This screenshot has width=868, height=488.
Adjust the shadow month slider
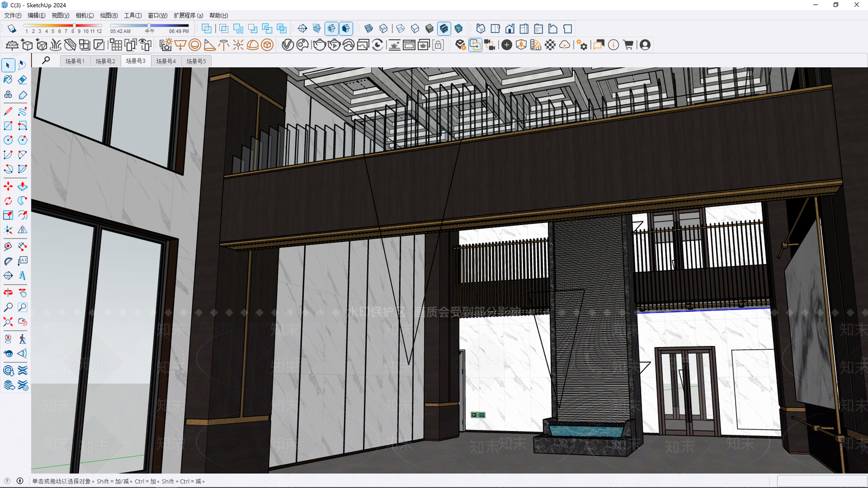click(x=62, y=25)
